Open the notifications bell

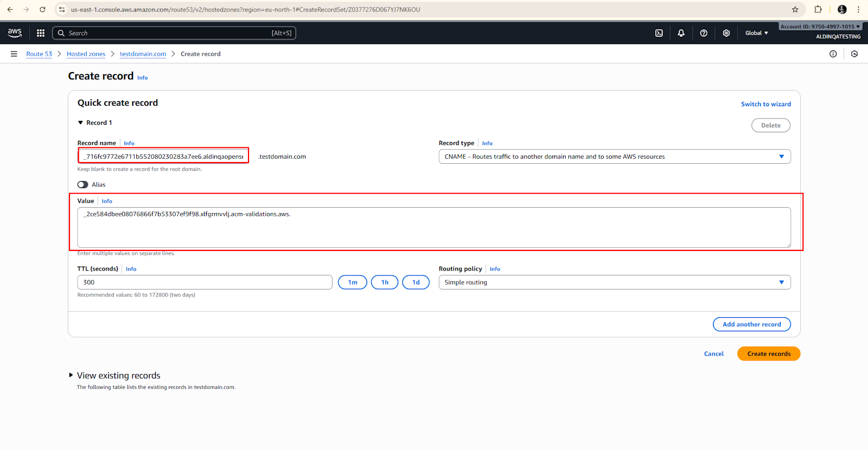pos(681,33)
